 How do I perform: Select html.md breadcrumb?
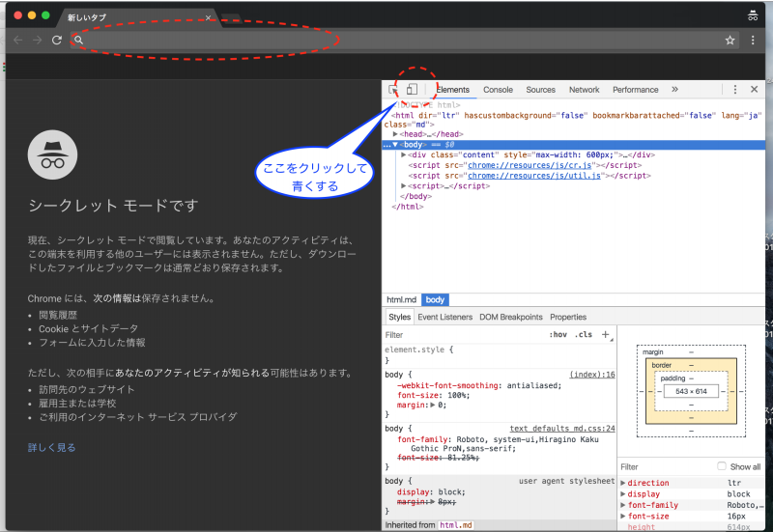[401, 299]
